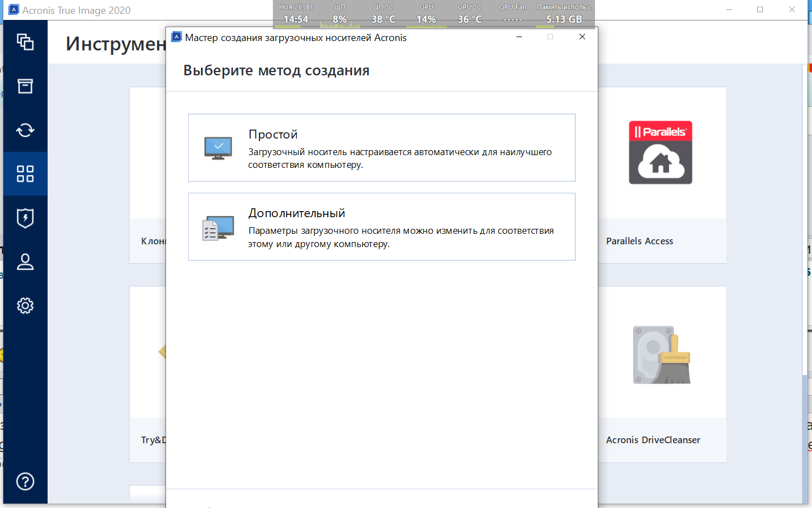Click the 14:54 clock in monitoring overlay

(296, 19)
